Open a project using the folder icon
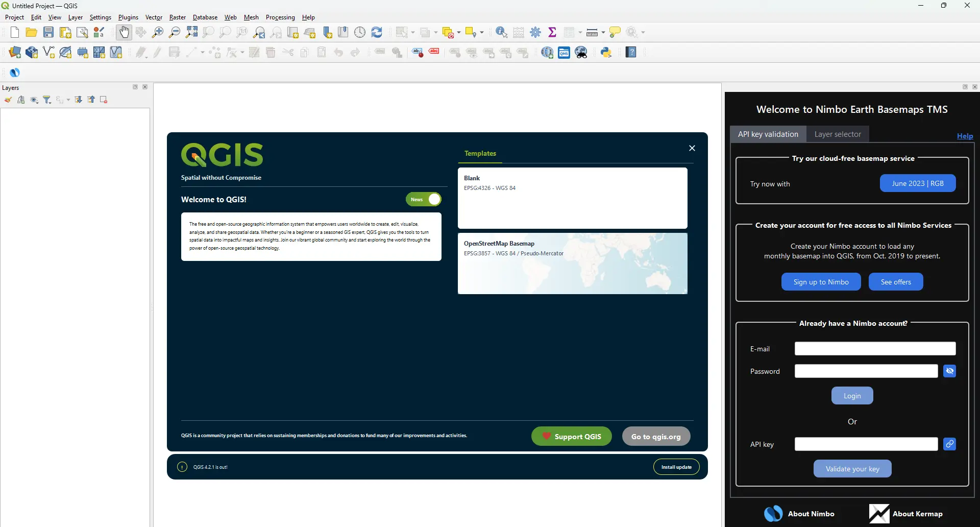Screen dimensions: 980x527 point(32,32)
